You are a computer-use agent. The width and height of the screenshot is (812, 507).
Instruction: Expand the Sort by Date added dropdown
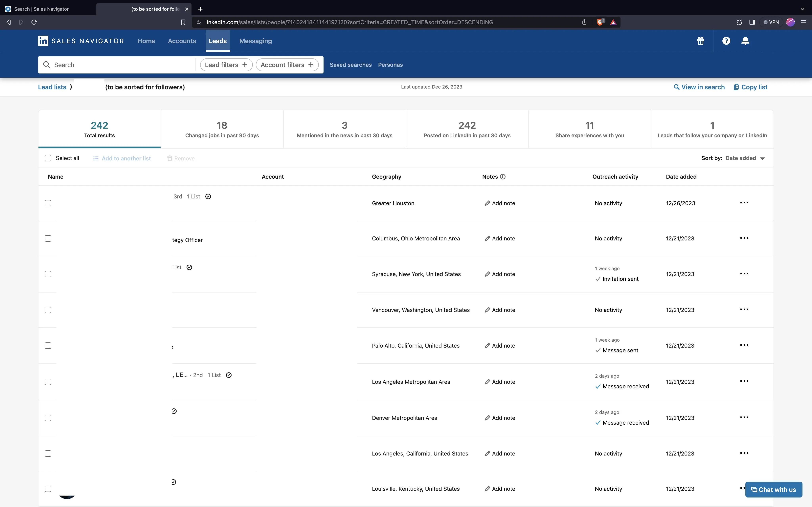pos(745,158)
